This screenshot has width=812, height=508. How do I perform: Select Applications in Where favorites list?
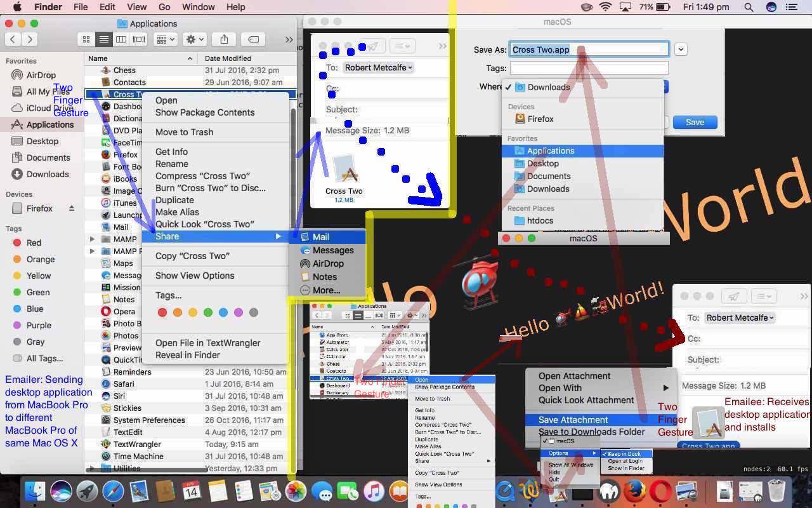pyautogui.click(x=582, y=150)
